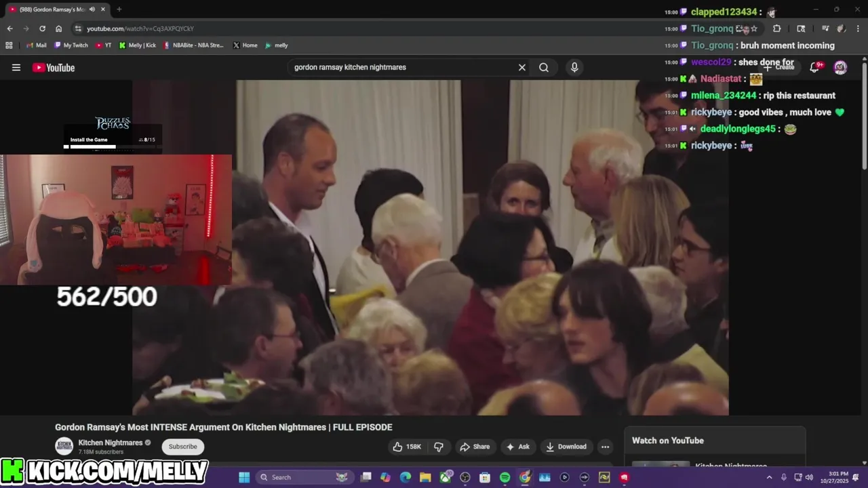Open Task View on taskbar
This screenshot has width=868, height=488.
366,477
